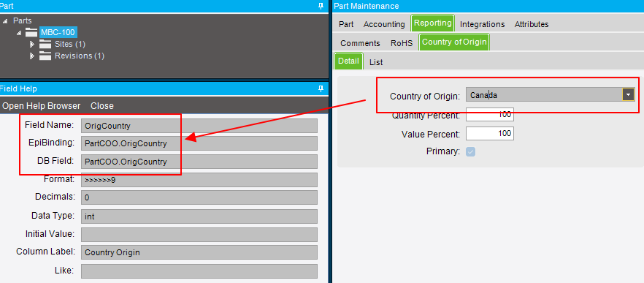Select Revisions (1) tree item
The height and width of the screenshot is (283, 644).
[80, 56]
